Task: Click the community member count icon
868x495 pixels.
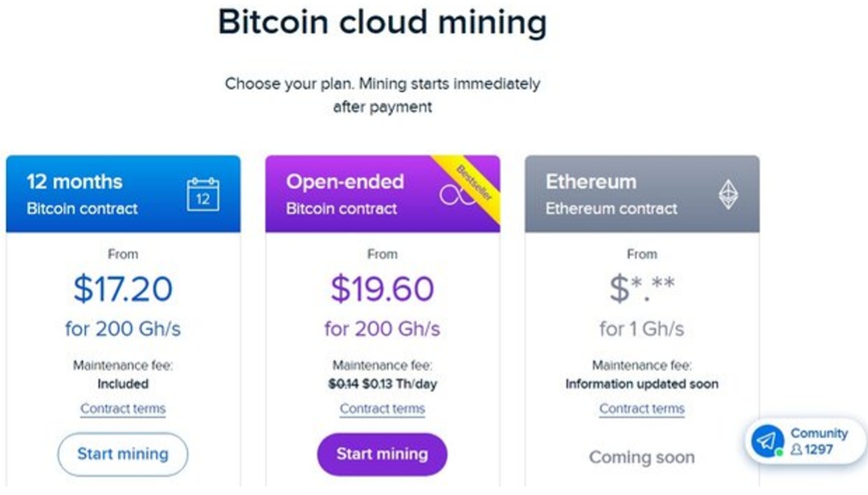Action: (796, 449)
